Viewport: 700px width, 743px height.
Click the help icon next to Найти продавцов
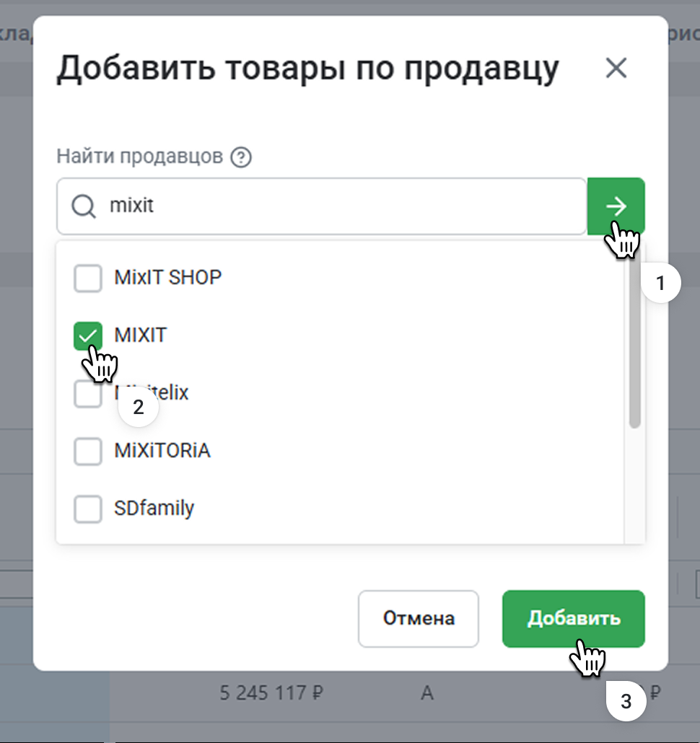pyautogui.click(x=242, y=157)
